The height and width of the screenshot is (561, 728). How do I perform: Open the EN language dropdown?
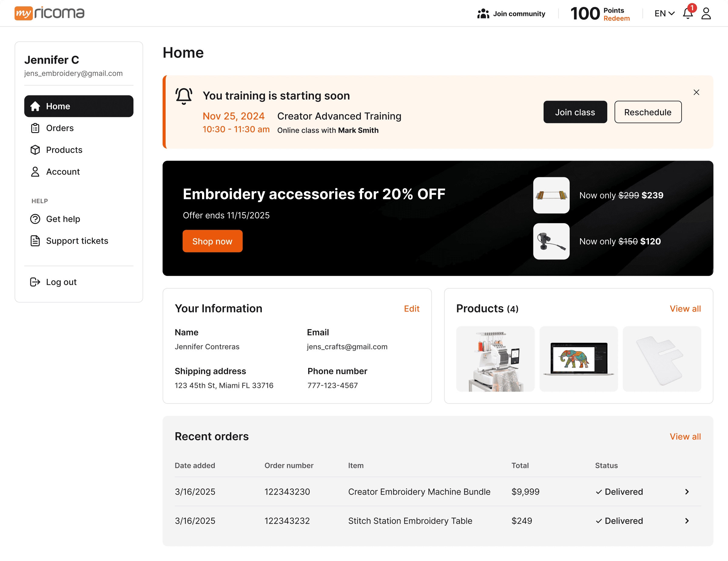664,13
